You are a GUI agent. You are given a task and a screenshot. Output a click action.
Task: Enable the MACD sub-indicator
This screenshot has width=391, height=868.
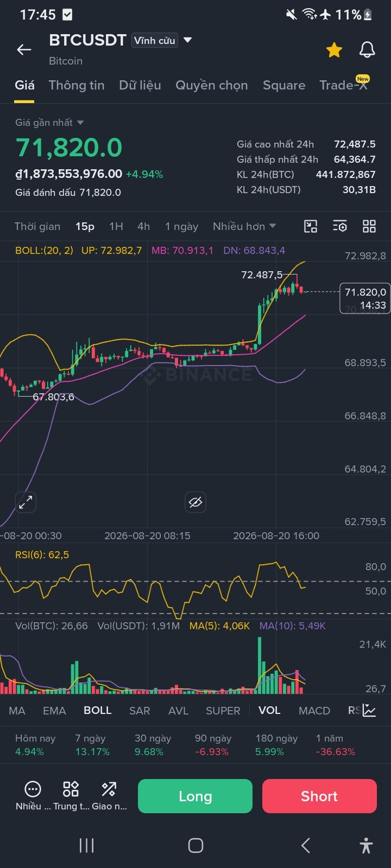click(314, 711)
